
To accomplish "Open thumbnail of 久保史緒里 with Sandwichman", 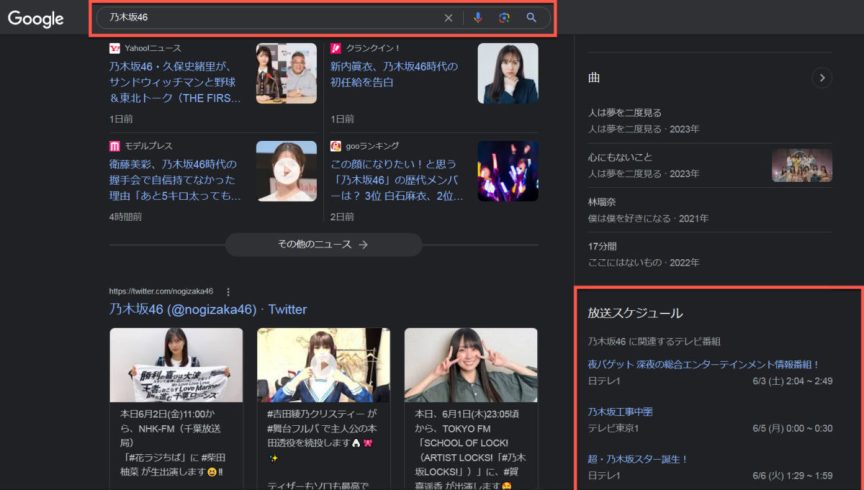I will 287,73.
